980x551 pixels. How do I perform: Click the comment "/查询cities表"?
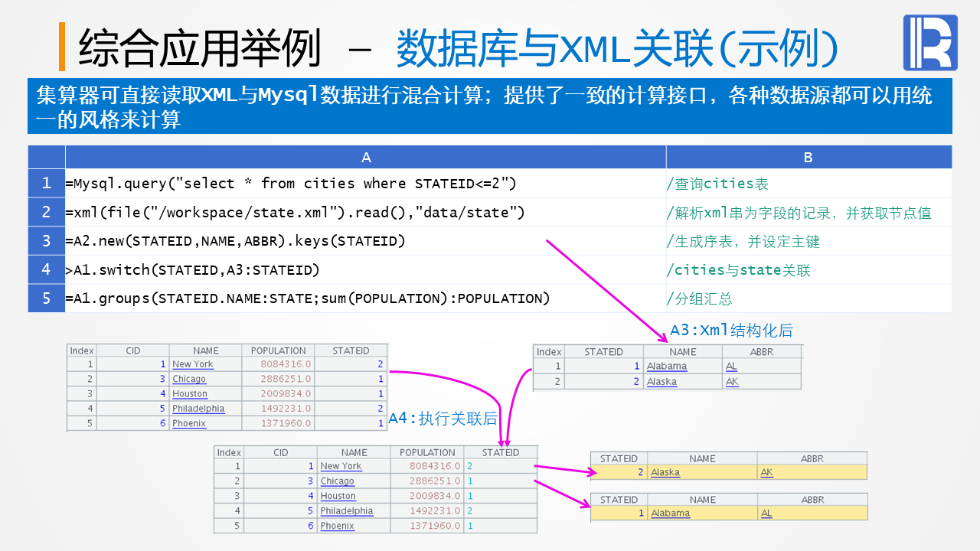pyautogui.click(x=717, y=184)
